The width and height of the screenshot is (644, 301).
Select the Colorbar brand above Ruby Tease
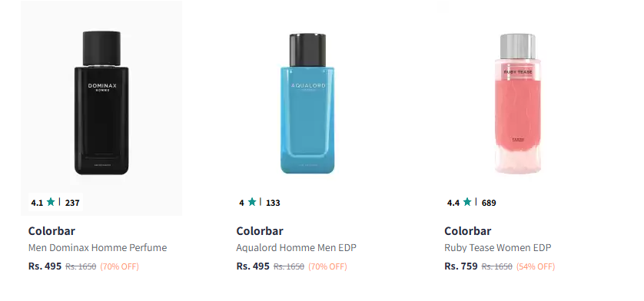pos(468,231)
